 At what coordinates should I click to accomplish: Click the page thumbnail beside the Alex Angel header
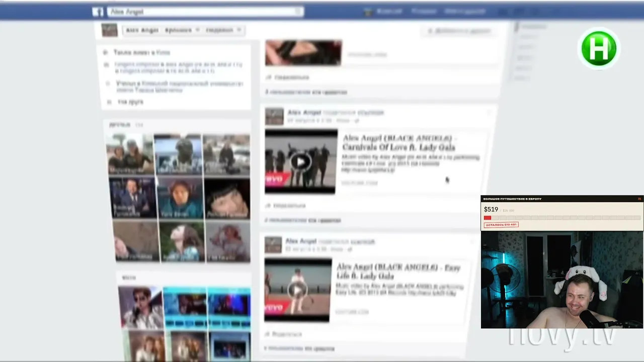109,30
